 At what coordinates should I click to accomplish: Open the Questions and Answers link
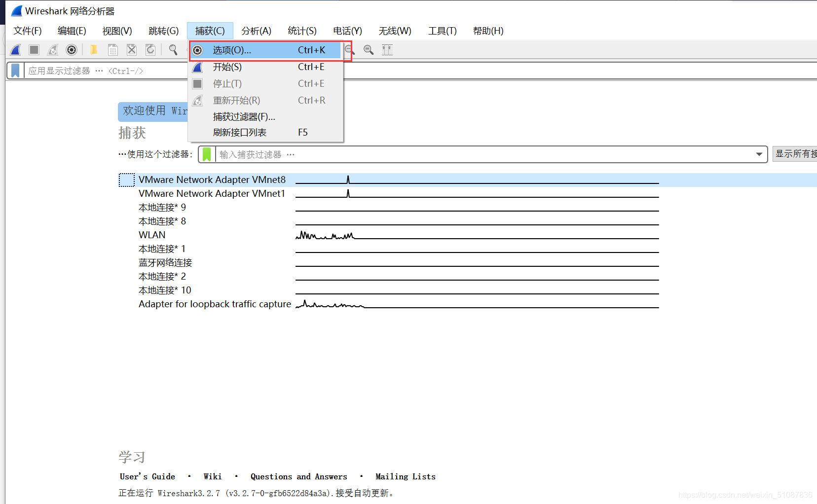299,476
